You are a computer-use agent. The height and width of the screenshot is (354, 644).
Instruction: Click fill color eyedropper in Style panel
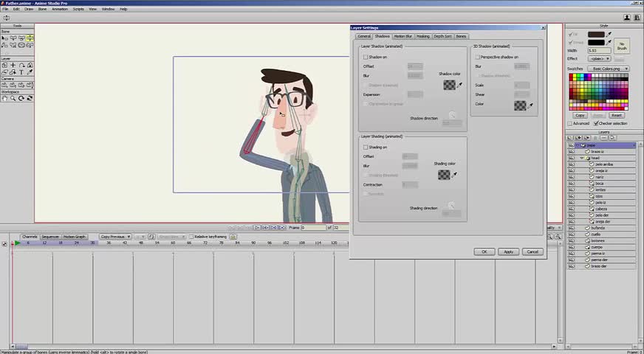[x=609, y=35]
